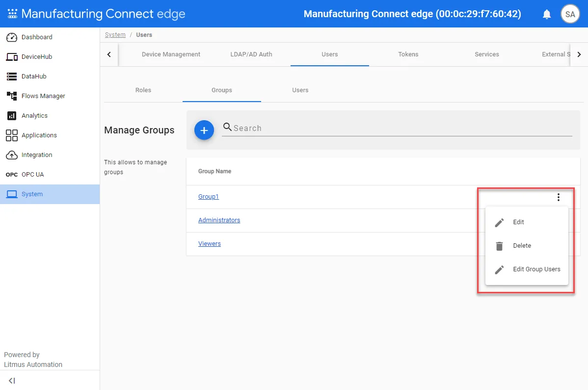This screenshot has width=588, height=390.
Task: Select the Users sub-tab under Roles row
Action: point(300,90)
